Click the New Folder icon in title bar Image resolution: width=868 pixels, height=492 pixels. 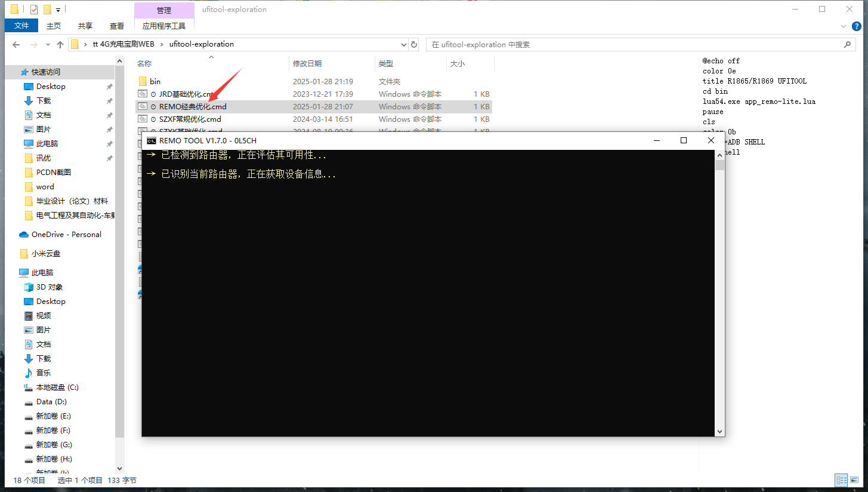coord(47,9)
